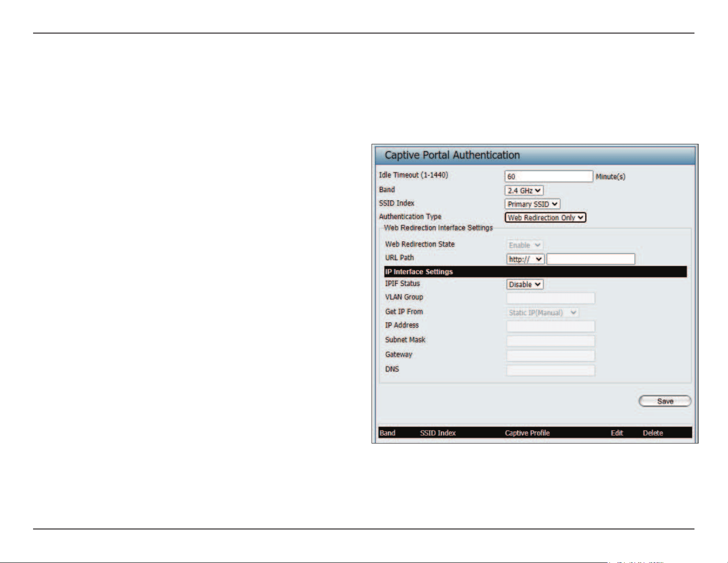Click the Web Redirection Interface Settings label
Image resolution: width=728 pixels, height=563 pixels.
[438, 228]
